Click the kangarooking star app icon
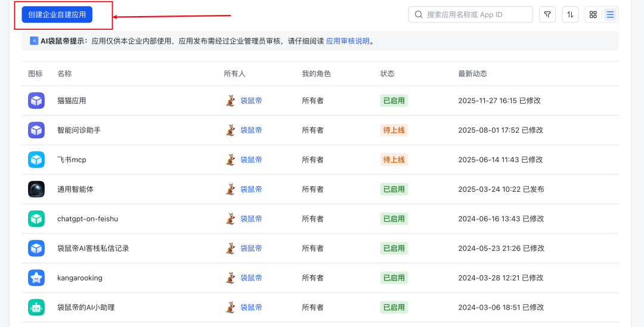644x327 pixels. pyautogui.click(x=36, y=278)
